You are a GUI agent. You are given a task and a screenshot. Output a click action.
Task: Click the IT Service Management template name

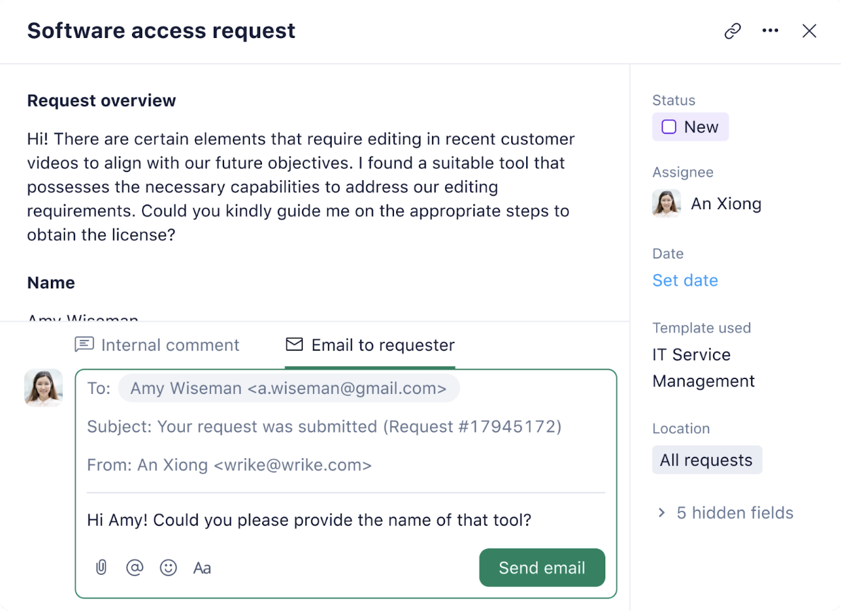click(x=704, y=368)
